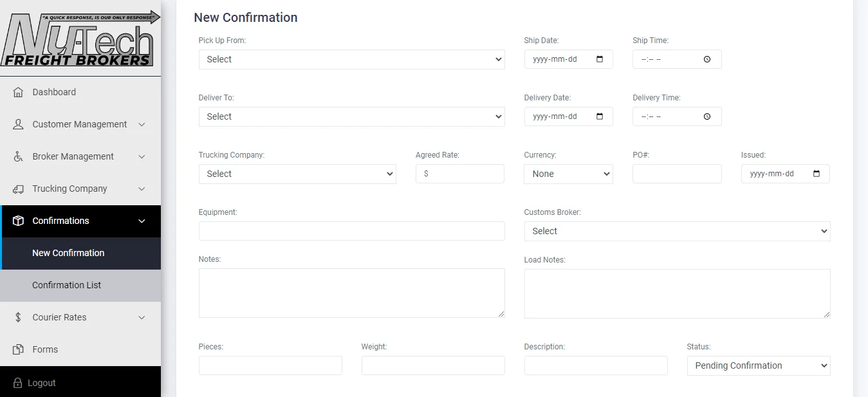Screen dimensions: 868x397
Task: Open the Issued date calendar icon
Action: pyautogui.click(x=817, y=174)
